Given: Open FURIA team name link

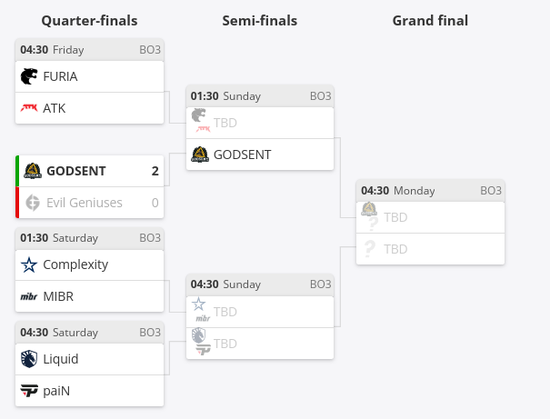Looking at the screenshot, I should click(x=60, y=76).
